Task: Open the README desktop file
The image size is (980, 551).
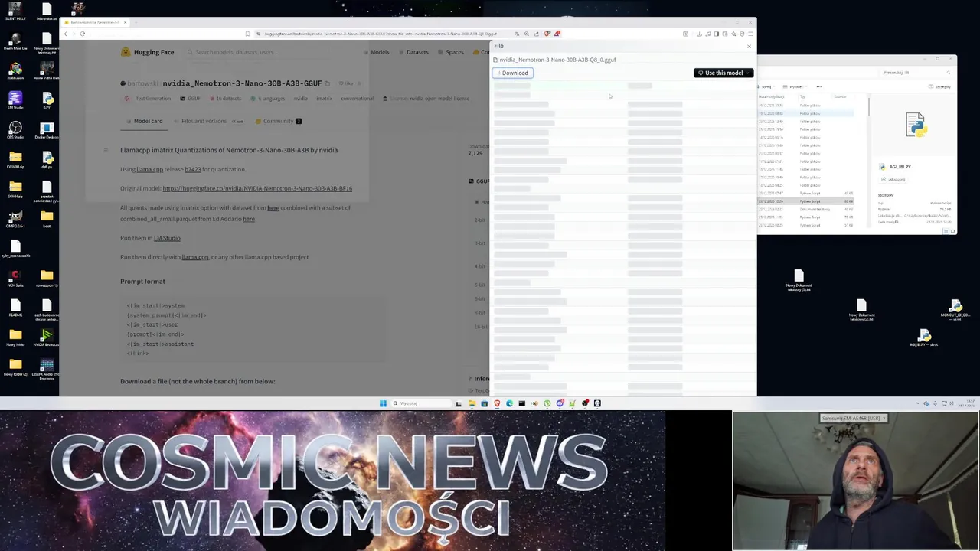Action: pyautogui.click(x=15, y=308)
